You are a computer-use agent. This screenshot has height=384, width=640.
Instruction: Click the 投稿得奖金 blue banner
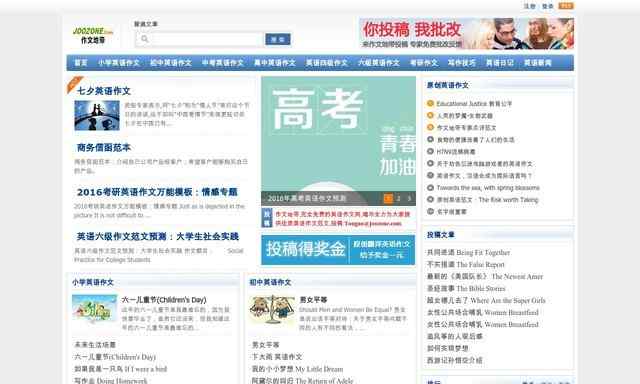338,249
